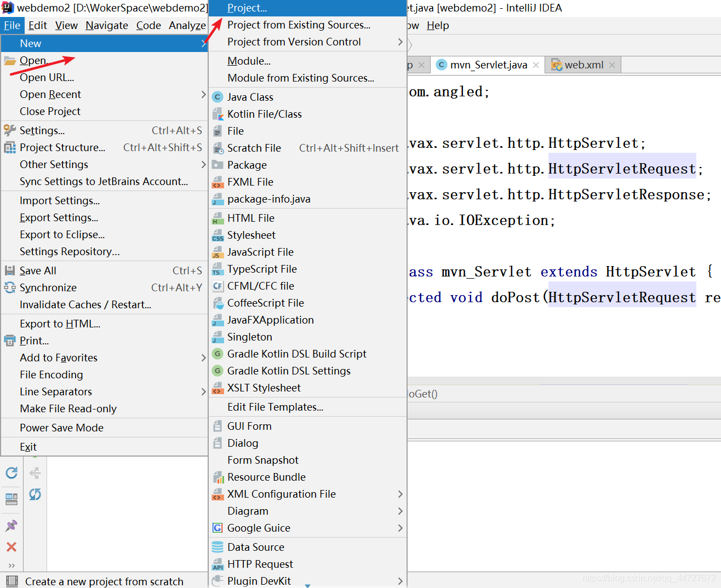This screenshot has width=721, height=588.
Task: Switch to the mvn_Servlet.java tab
Action: tap(488, 65)
